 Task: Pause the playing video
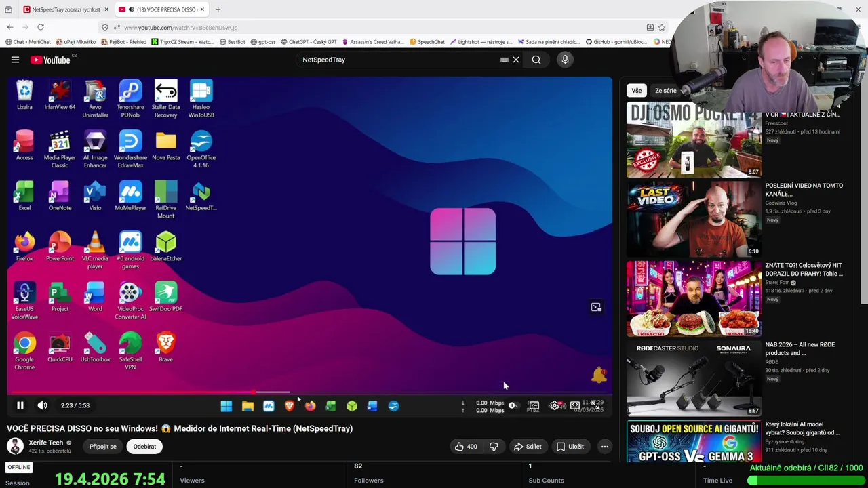tap(20, 405)
